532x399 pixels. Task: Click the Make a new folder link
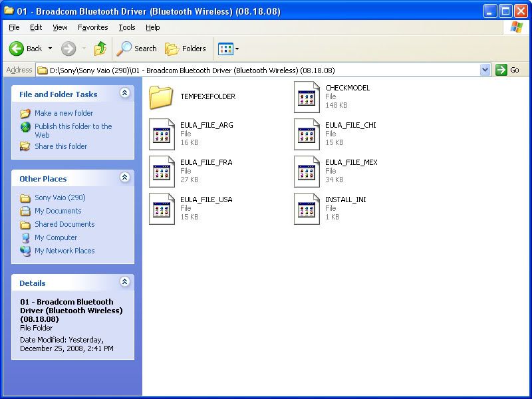(x=64, y=113)
